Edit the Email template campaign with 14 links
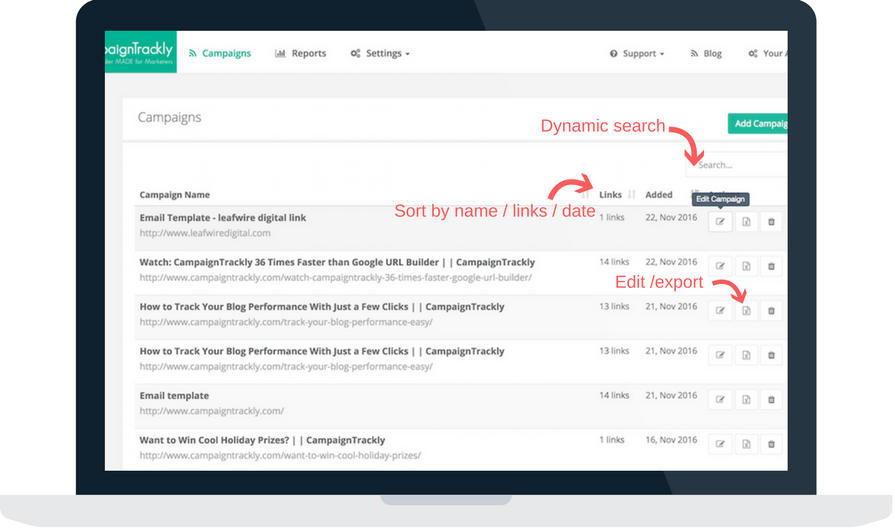Image resolution: width=895 pixels, height=530 pixels. pos(720,399)
